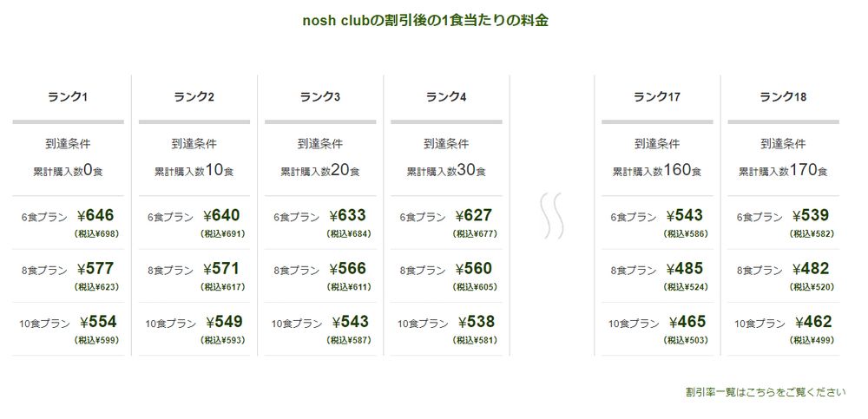Click the ¥640 6食プラン price in ランク2
The image size is (868, 419).
pos(222,215)
